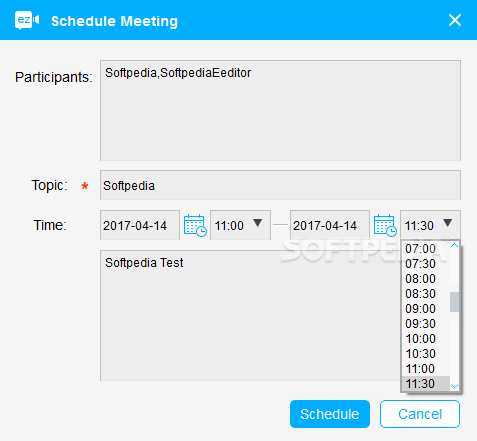
Task: Select 08:30 from the time list
Action: [425, 294]
